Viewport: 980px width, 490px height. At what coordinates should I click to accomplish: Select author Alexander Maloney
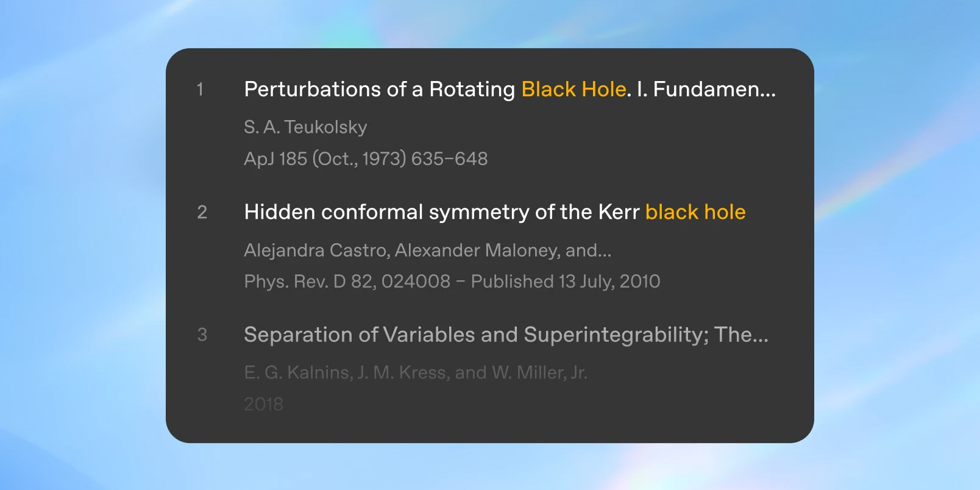[477, 250]
